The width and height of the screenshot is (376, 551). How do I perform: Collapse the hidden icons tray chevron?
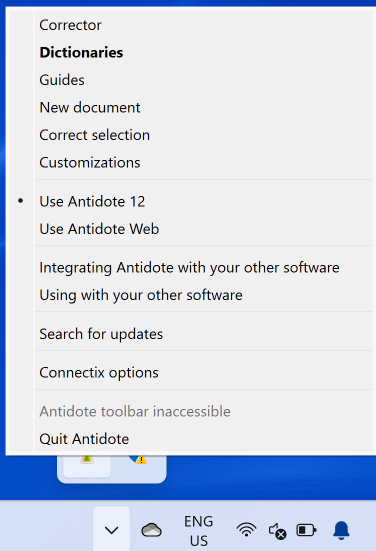(x=111, y=530)
